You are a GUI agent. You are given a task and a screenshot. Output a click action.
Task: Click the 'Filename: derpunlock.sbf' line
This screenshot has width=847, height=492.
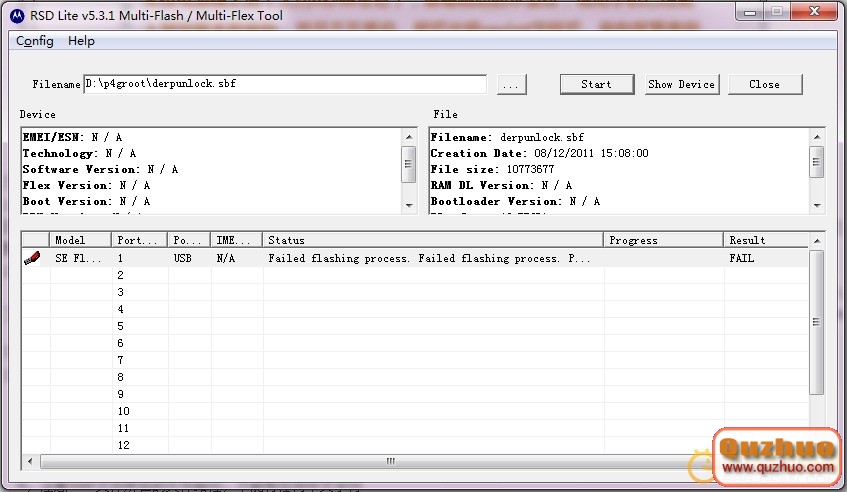(x=507, y=137)
